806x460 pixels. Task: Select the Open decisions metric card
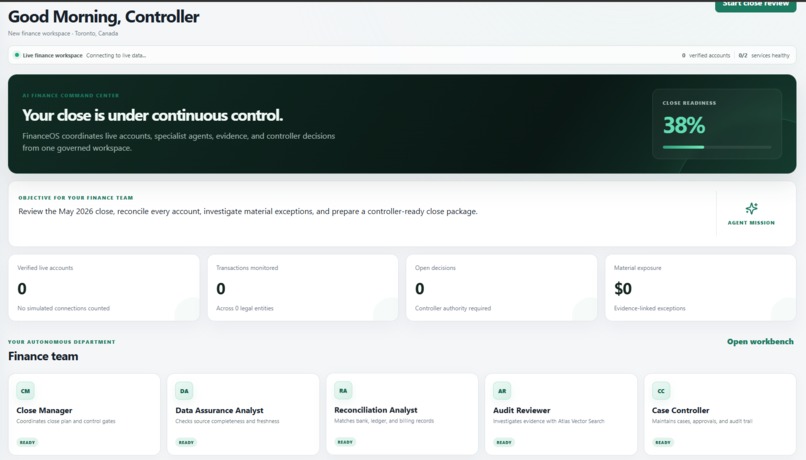[x=502, y=288]
